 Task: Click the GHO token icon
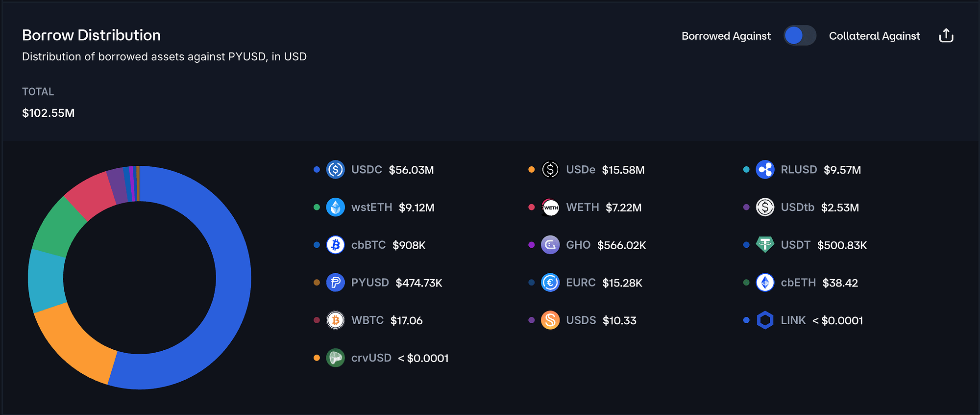[550, 245]
